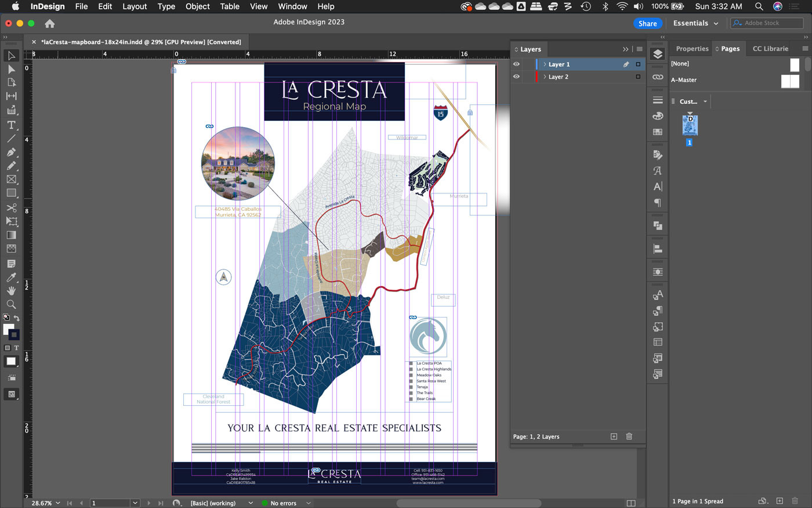Open the preflight errors menu arrow
This screenshot has width=812, height=508.
[x=309, y=503]
